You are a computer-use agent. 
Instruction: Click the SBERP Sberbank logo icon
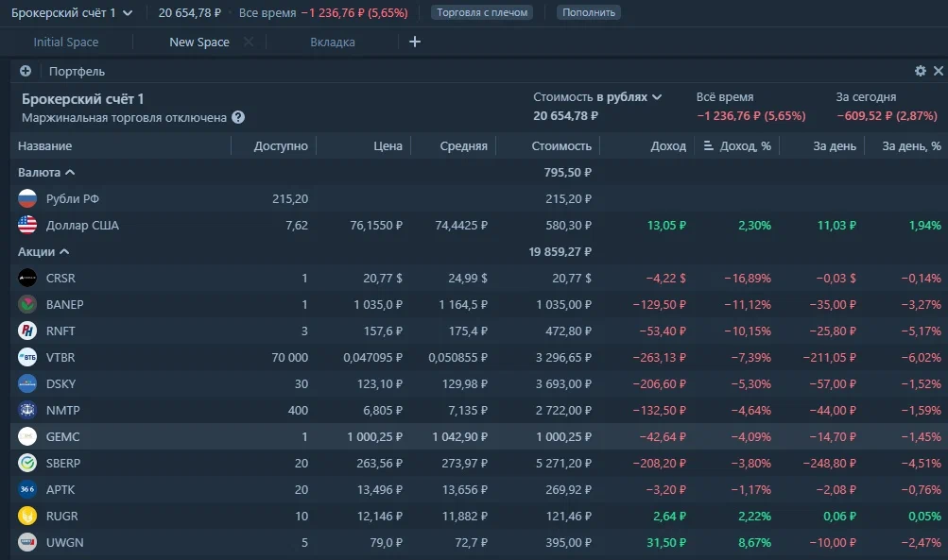coord(27,463)
